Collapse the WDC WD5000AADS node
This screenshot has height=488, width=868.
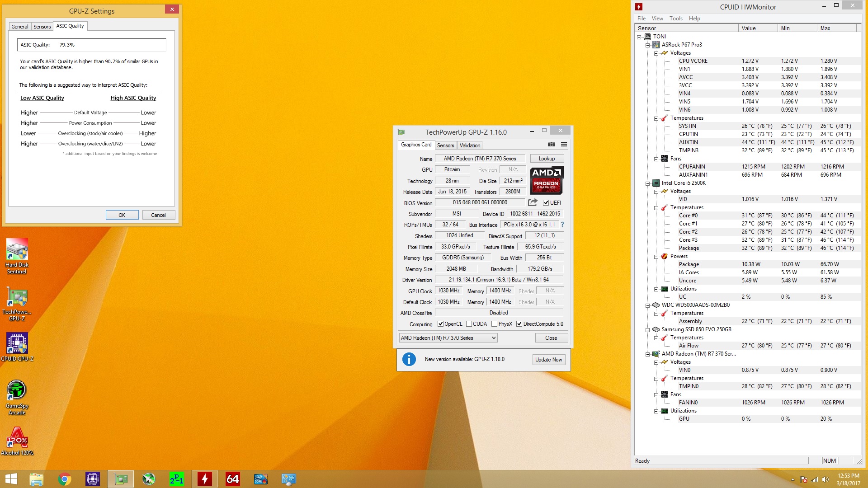647,305
